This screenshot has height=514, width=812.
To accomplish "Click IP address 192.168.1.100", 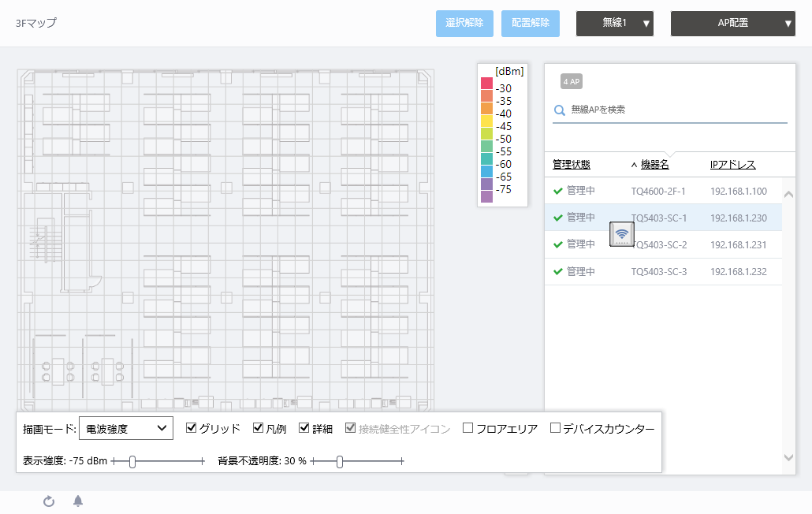I will coord(739,192).
